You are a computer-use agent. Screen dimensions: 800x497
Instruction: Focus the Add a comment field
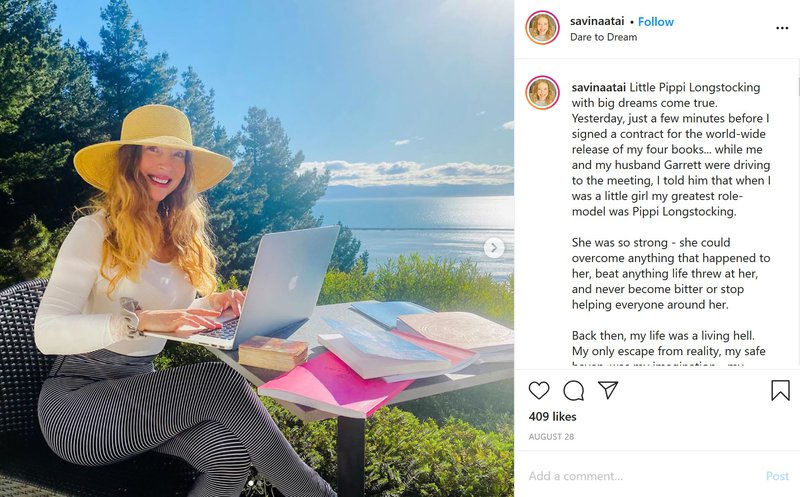pyautogui.click(x=643, y=476)
